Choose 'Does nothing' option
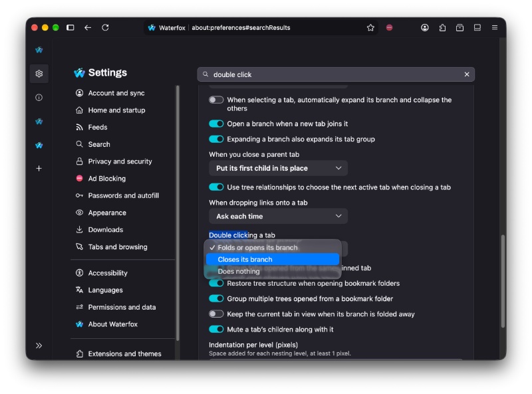The height and width of the screenshot is (394, 532). pyautogui.click(x=273, y=271)
